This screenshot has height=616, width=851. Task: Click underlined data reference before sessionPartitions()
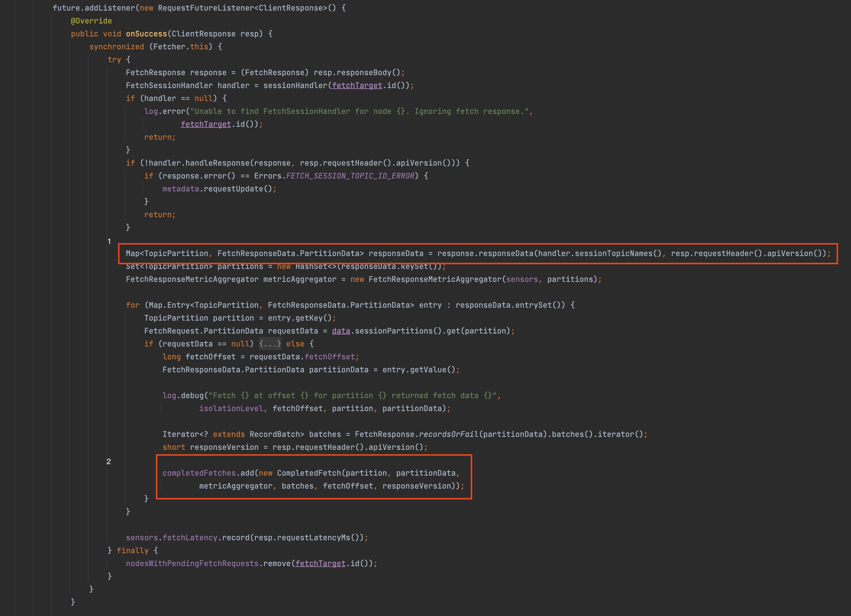point(341,331)
